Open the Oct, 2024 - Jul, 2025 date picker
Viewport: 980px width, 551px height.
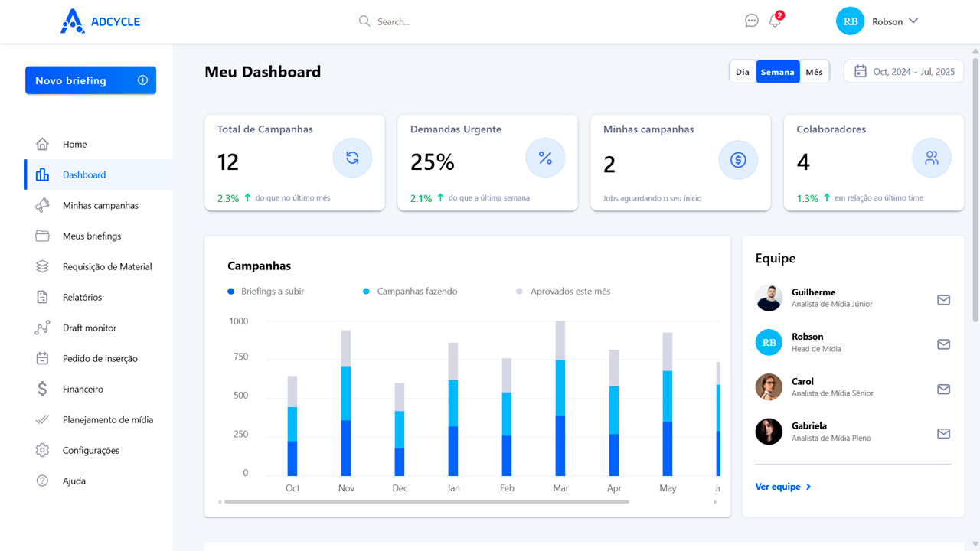point(903,71)
